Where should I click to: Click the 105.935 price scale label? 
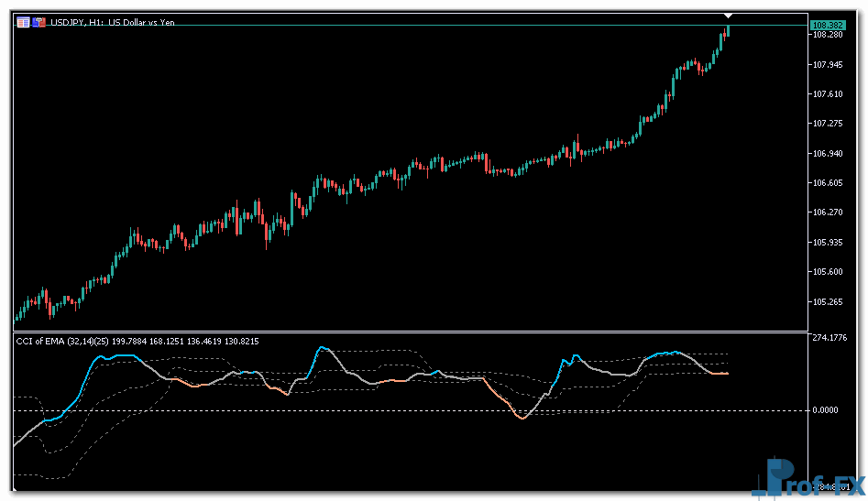[x=828, y=243]
